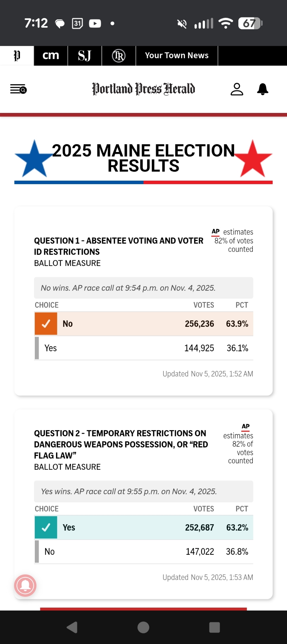
Task: Tap the teal checkmark beside Yes
Action: point(46,527)
